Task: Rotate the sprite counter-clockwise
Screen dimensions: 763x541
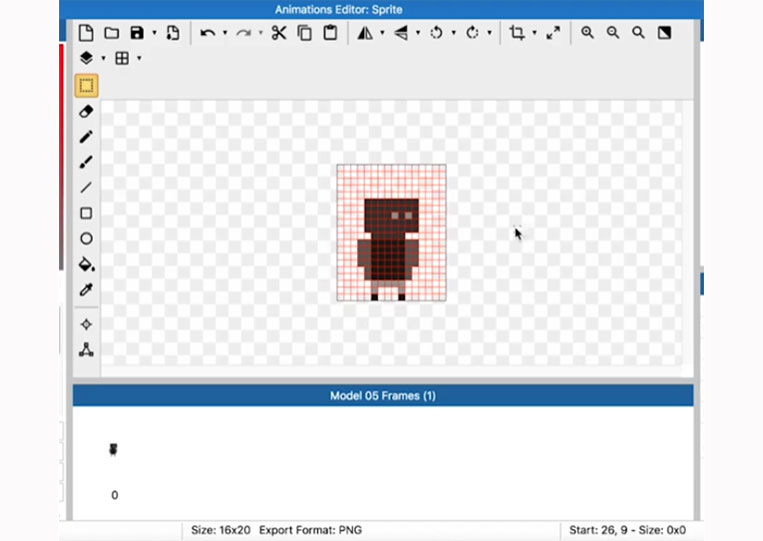Action: click(x=436, y=33)
